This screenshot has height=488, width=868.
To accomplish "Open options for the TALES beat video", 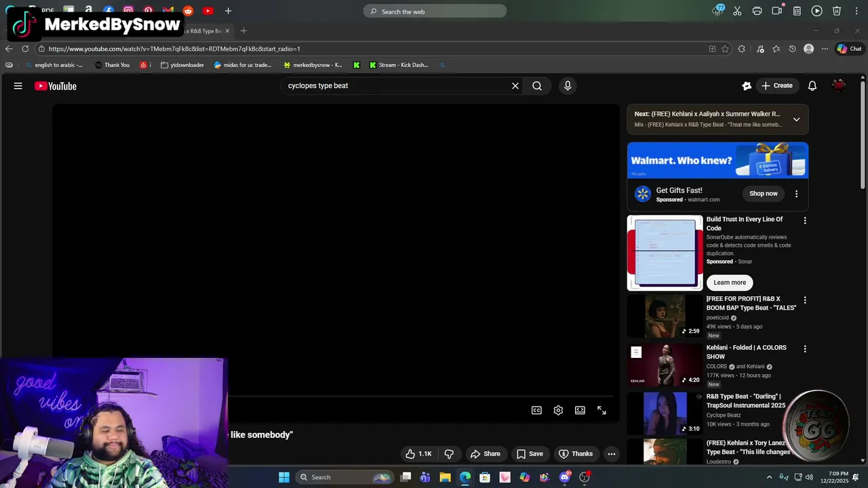I will [805, 300].
